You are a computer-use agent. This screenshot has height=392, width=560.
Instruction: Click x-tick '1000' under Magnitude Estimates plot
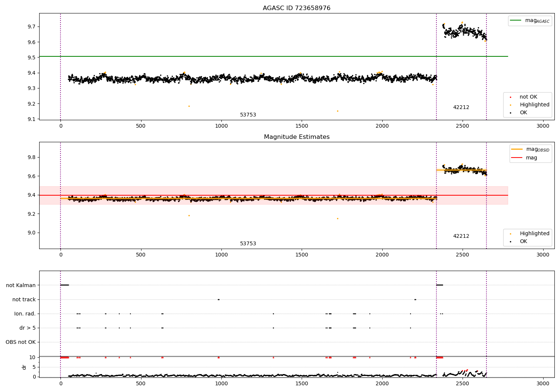point(221,255)
